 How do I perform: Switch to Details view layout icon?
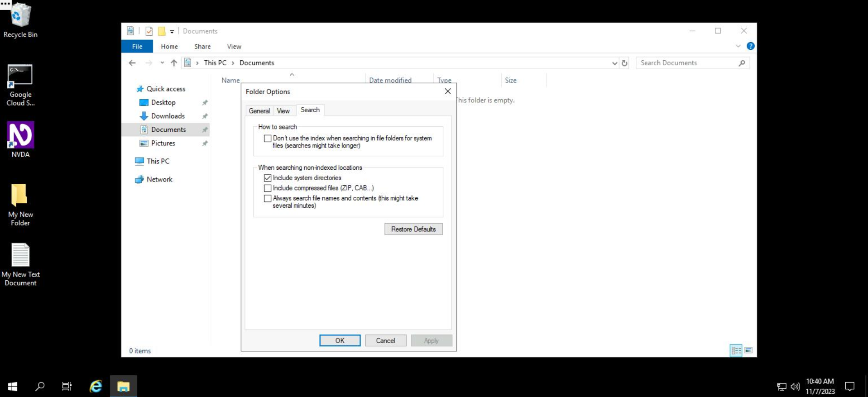[x=736, y=350]
